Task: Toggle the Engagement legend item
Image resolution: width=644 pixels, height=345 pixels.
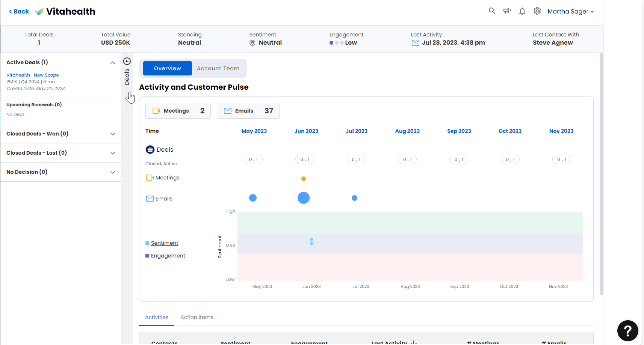Action: pos(165,256)
